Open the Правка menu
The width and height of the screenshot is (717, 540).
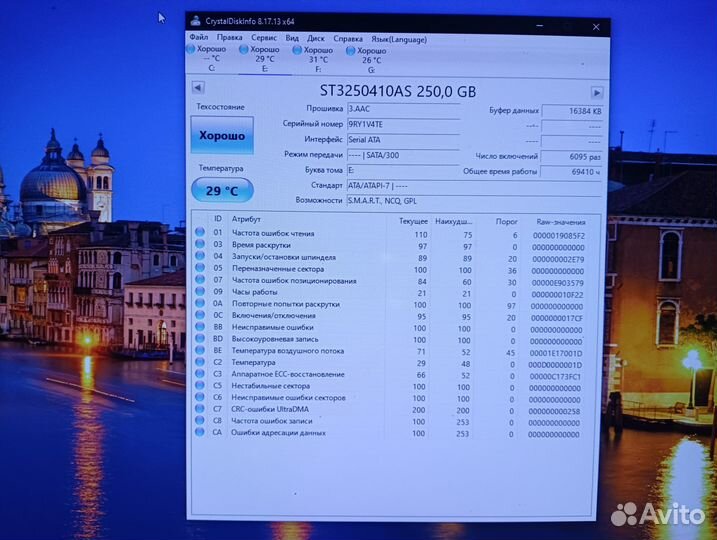point(230,37)
